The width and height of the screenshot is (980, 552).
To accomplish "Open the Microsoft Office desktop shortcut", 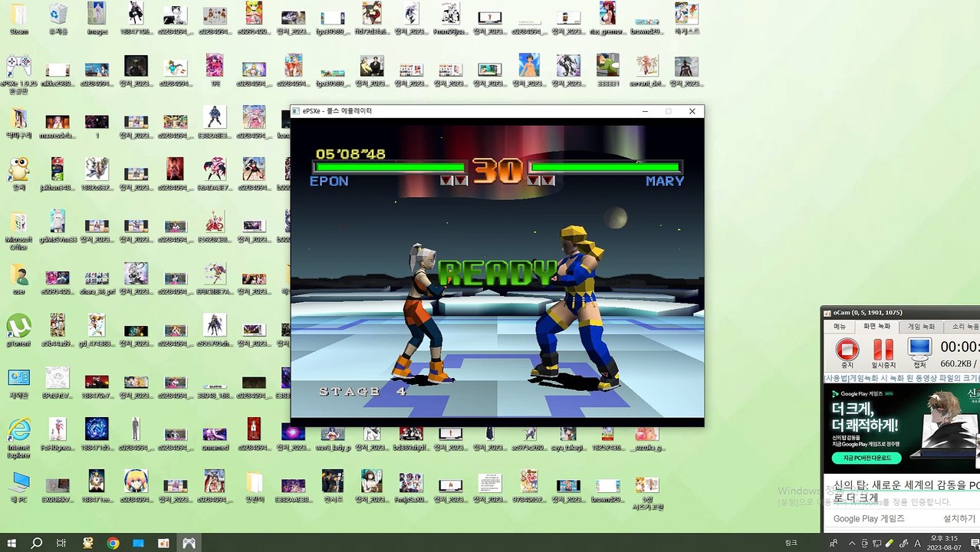I will point(18,231).
